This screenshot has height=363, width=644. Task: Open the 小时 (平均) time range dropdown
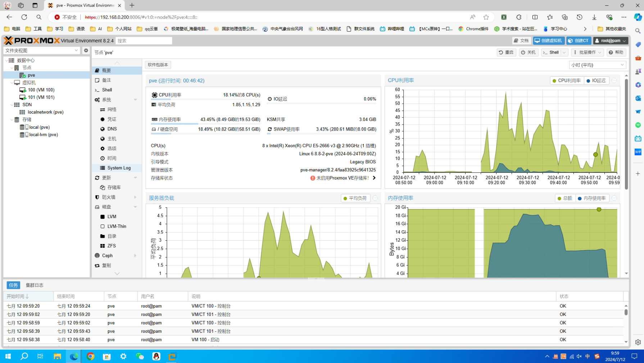[x=598, y=65]
